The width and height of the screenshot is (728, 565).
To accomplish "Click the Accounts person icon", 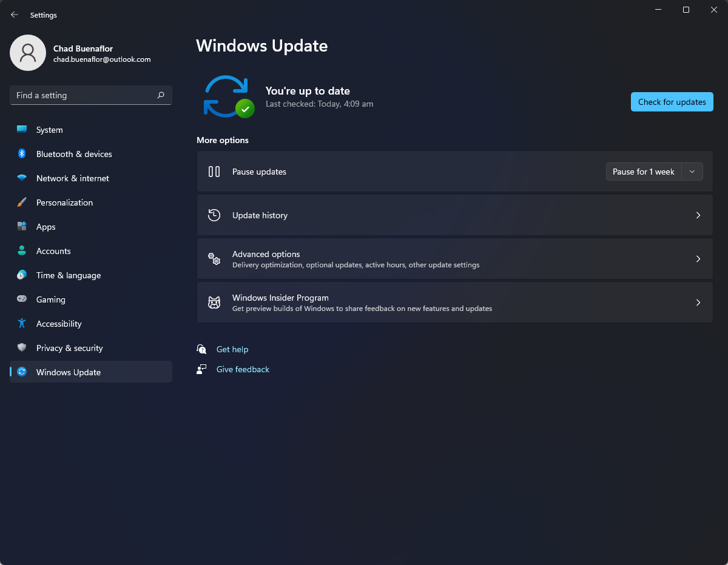I will [x=22, y=251].
